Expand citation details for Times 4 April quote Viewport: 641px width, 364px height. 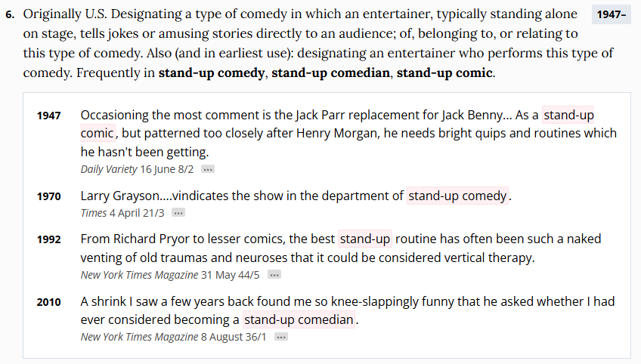coord(178,214)
